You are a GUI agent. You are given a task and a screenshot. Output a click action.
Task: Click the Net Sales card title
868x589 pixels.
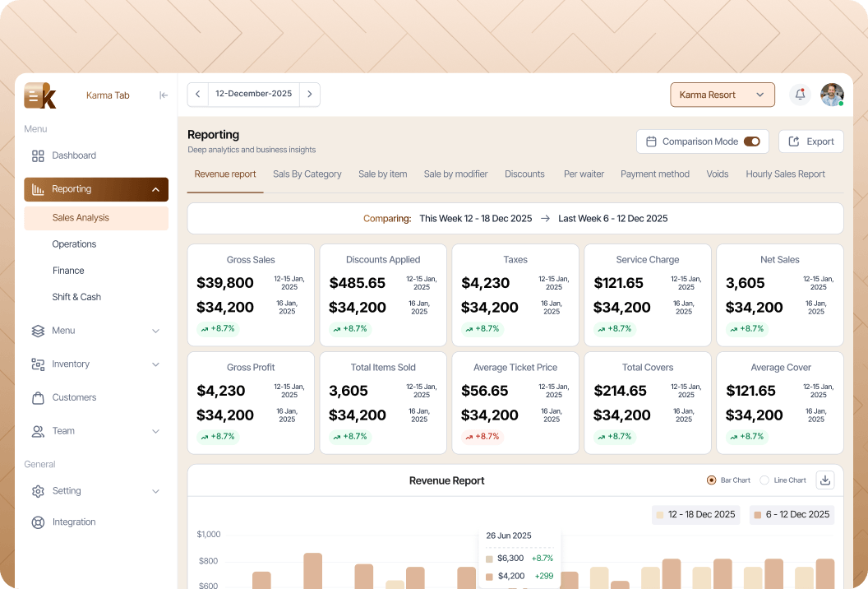779,260
